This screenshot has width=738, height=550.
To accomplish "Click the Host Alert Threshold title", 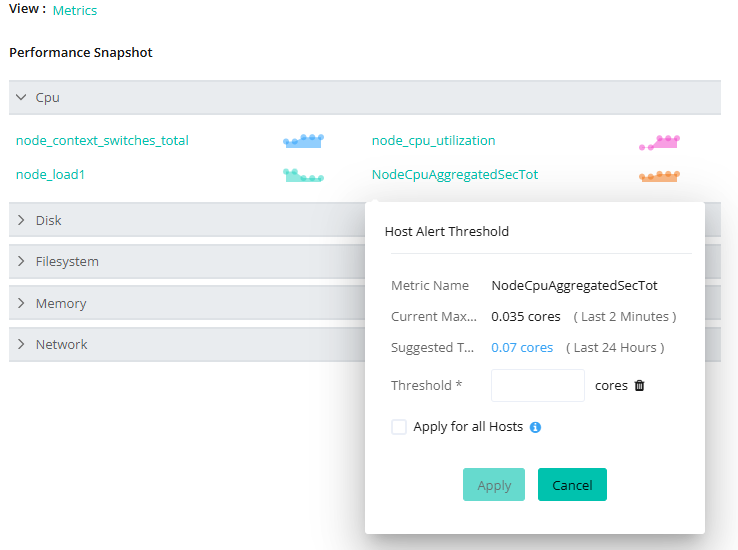I will (x=447, y=231).
